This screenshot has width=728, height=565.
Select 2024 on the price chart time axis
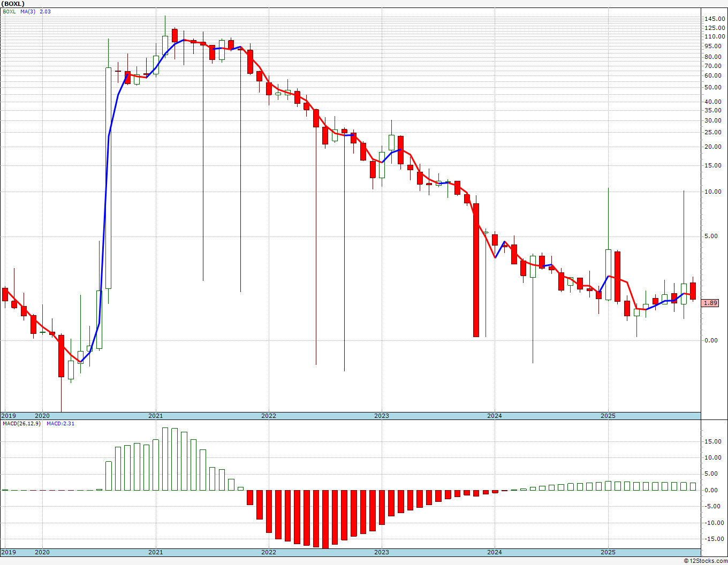[x=495, y=416]
